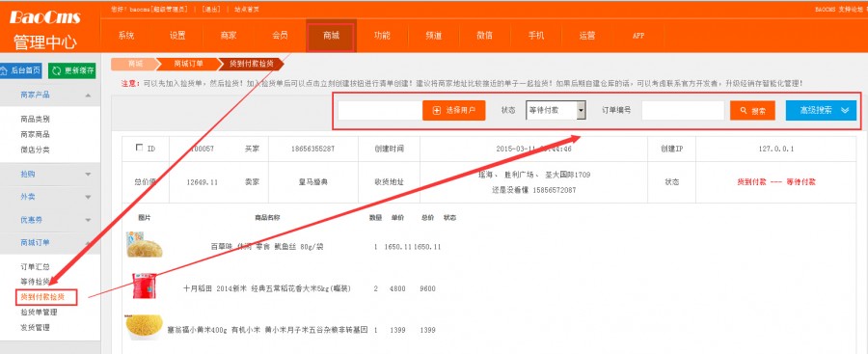
Task: Open the 运营 top menu
Action: click(x=587, y=36)
